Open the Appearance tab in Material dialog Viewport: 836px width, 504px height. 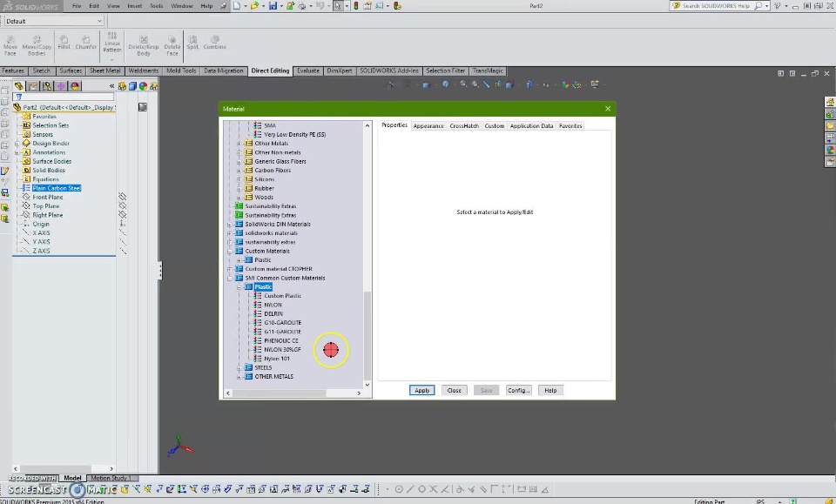(428, 125)
